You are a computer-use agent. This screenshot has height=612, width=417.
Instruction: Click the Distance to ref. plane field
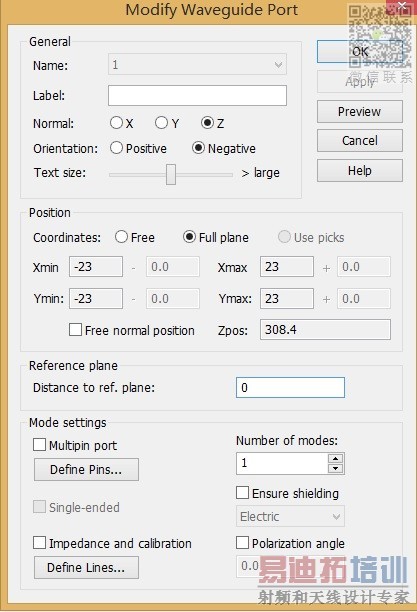coord(290,388)
